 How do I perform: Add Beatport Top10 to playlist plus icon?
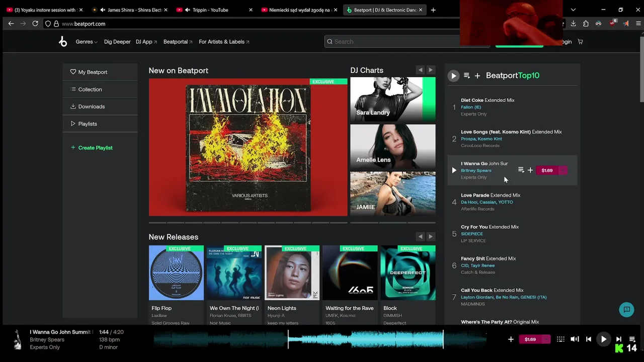[477, 75]
